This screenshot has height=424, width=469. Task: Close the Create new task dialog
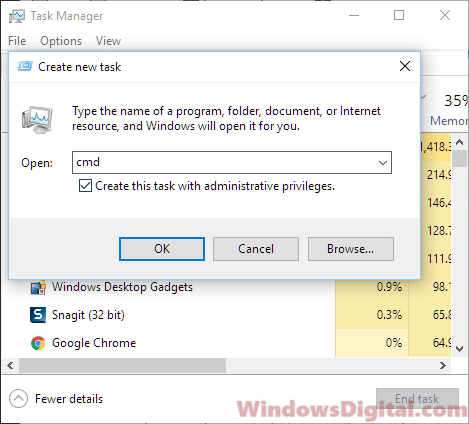[405, 66]
